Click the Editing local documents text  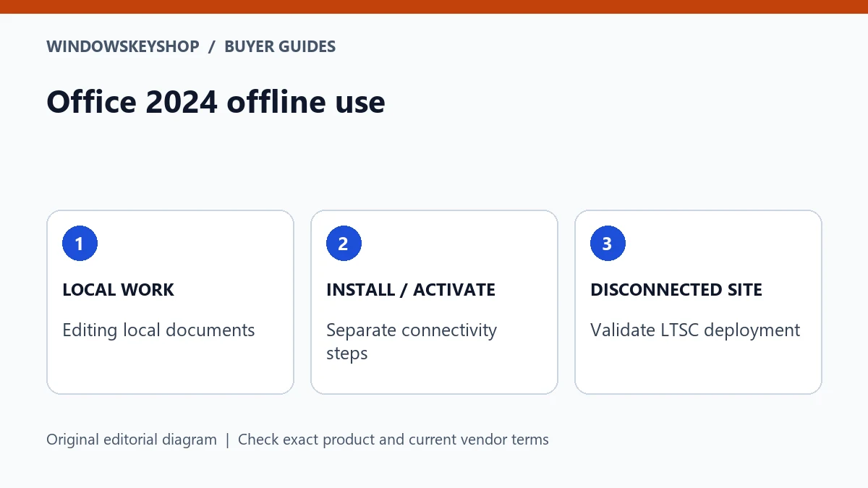pyautogui.click(x=158, y=330)
